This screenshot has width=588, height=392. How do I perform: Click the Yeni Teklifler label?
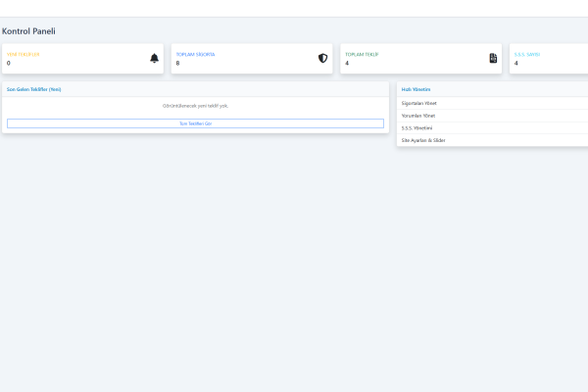(x=23, y=54)
